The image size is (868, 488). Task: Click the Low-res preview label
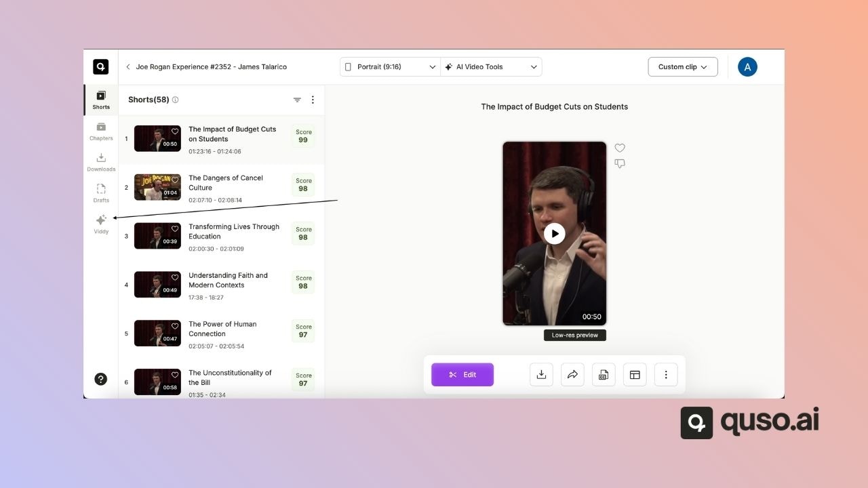tap(575, 335)
